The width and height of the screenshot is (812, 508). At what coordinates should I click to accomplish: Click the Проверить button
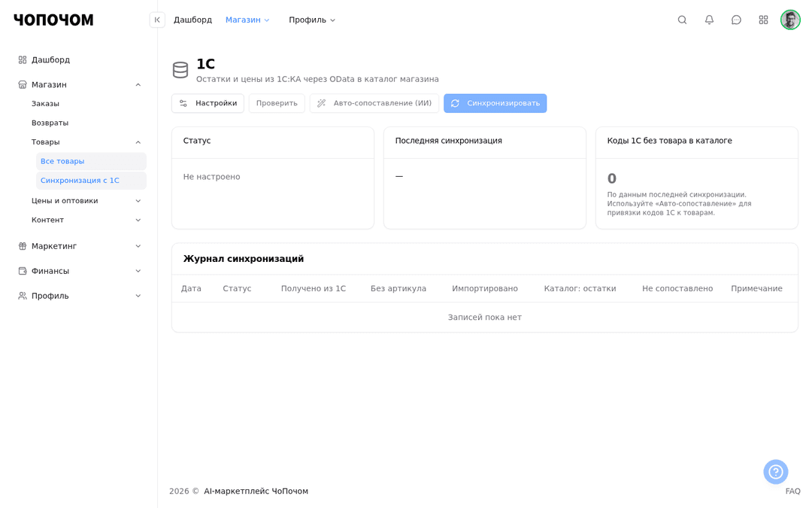coord(277,103)
